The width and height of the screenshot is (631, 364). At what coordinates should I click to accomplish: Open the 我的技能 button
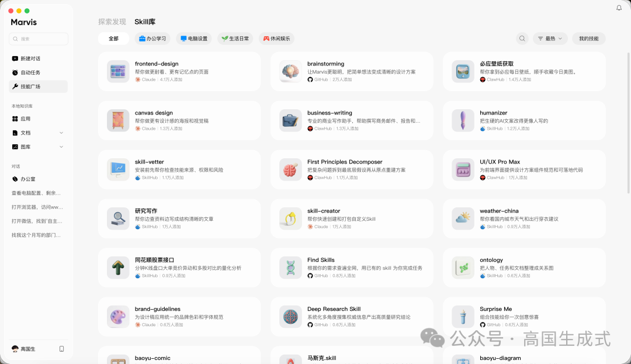(589, 39)
